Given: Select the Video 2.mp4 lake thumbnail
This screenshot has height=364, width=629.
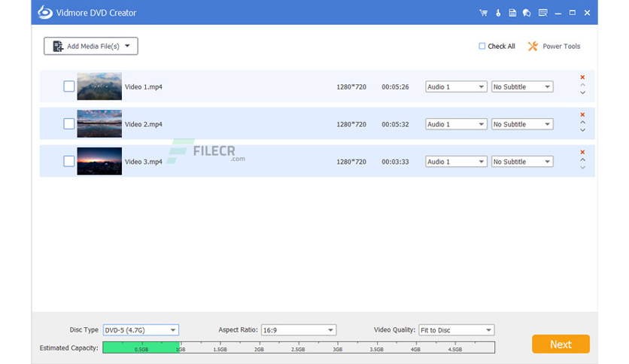Looking at the screenshot, I should (x=99, y=124).
